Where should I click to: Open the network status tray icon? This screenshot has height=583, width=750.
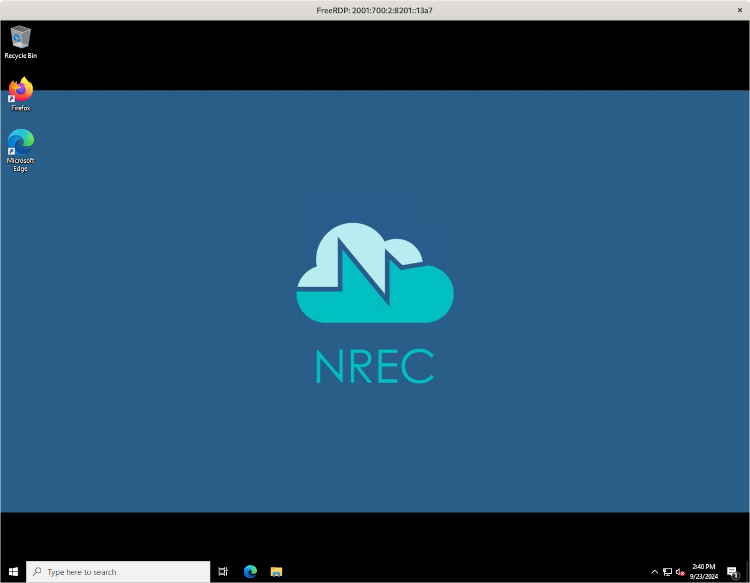pos(667,572)
